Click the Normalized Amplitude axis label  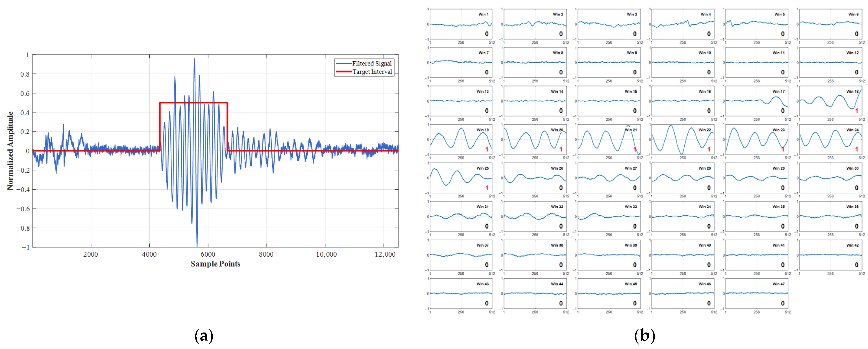tap(10, 151)
